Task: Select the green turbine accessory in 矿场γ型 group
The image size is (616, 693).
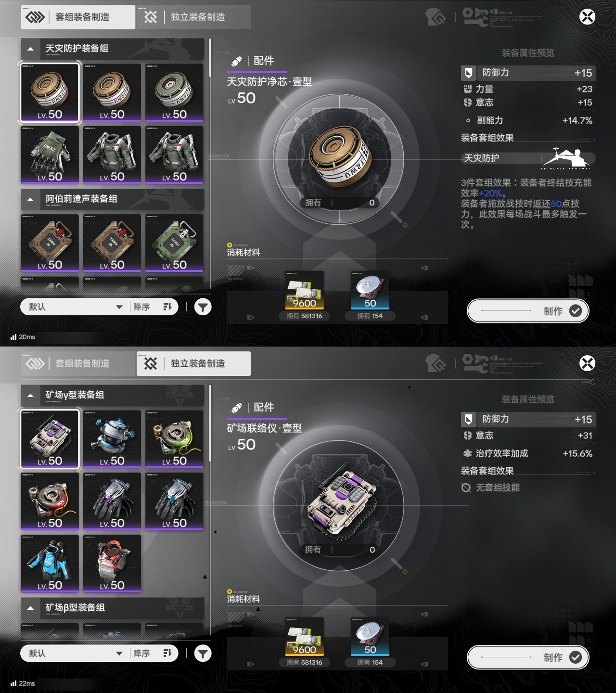Action: point(174,439)
